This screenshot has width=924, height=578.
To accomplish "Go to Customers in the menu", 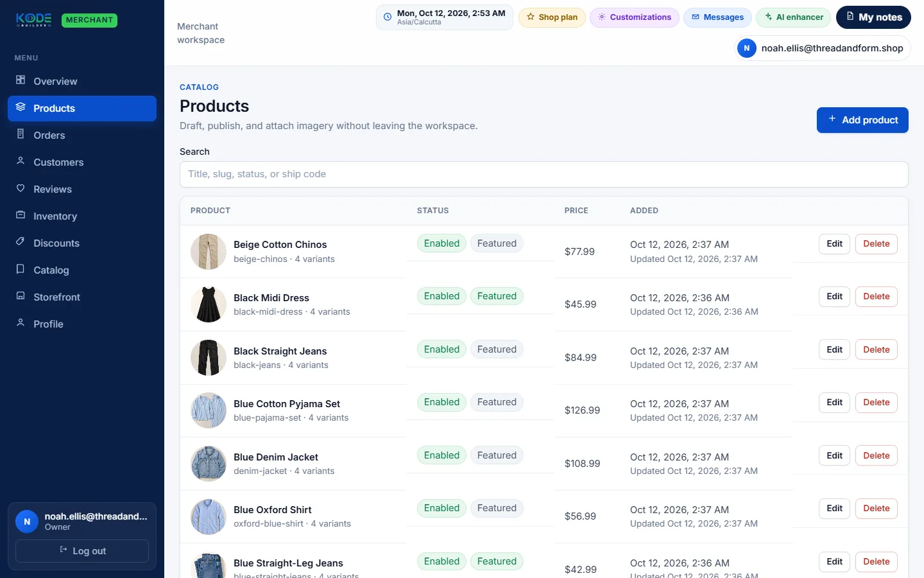I will 82,162.
